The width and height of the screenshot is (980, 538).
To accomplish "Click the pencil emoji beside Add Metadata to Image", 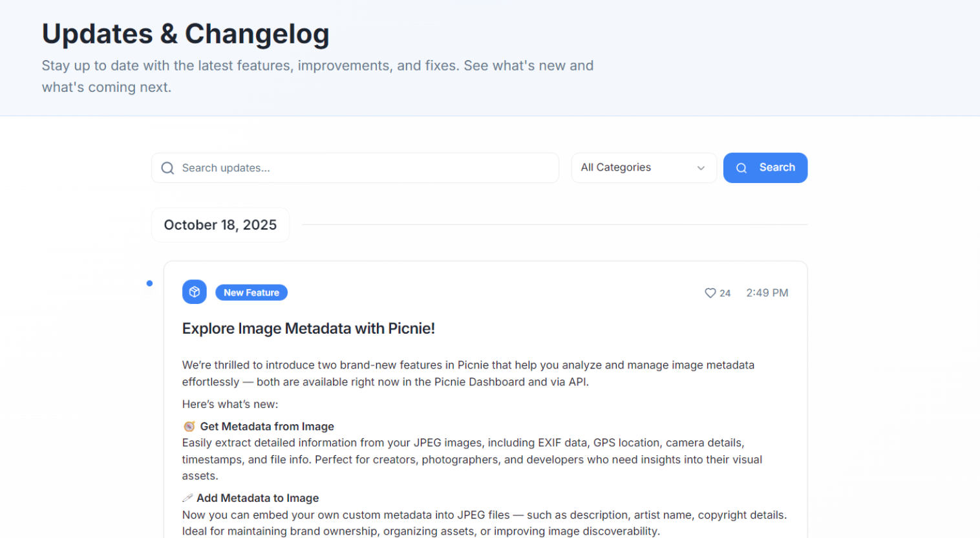I will (x=187, y=497).
